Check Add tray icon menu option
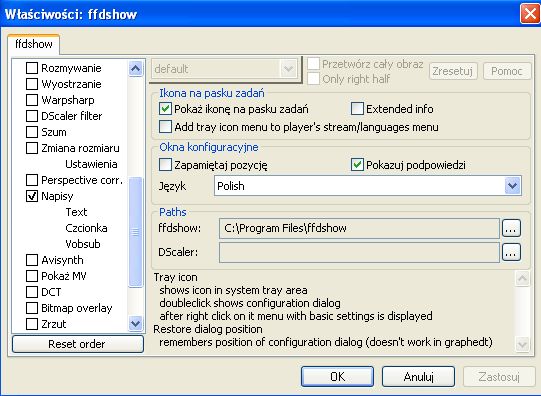 click(x=165, y=127)
